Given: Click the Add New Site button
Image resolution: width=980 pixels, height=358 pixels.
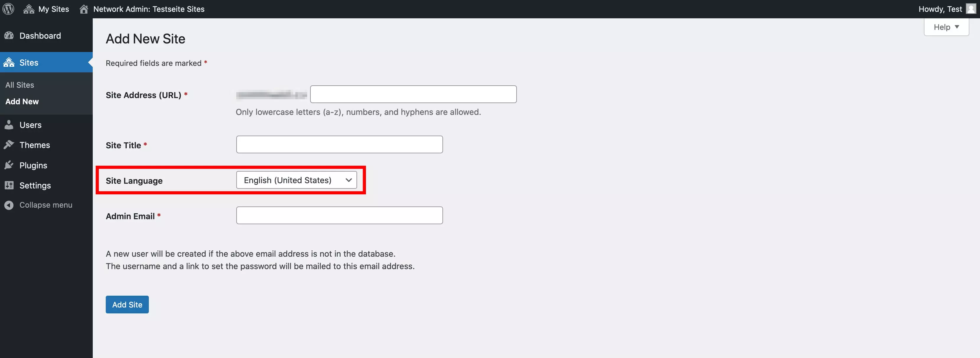Looking at the screenshot, I should 127,304.
